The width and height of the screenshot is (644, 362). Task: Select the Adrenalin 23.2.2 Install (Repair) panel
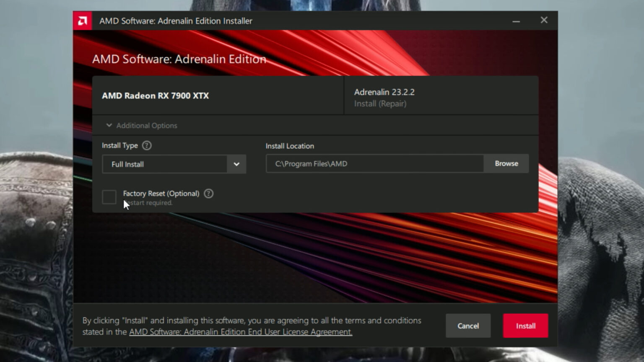click(x=440, y=97)
